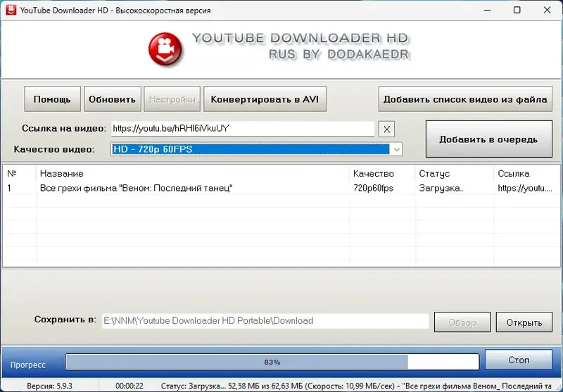The height and width of the screenshot is (392, 563).
Task: Open the Помощь help button
Action: click(x=52, y=99)
